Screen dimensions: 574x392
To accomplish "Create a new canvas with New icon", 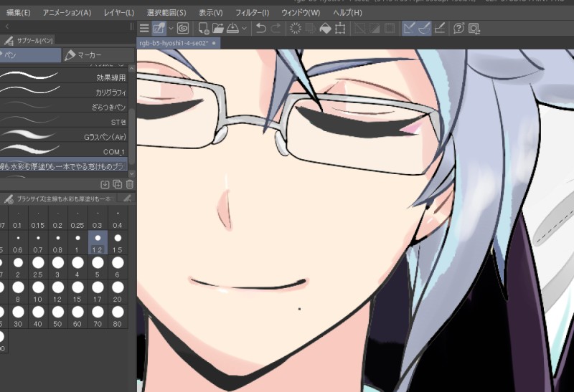I will pos(204,28).
